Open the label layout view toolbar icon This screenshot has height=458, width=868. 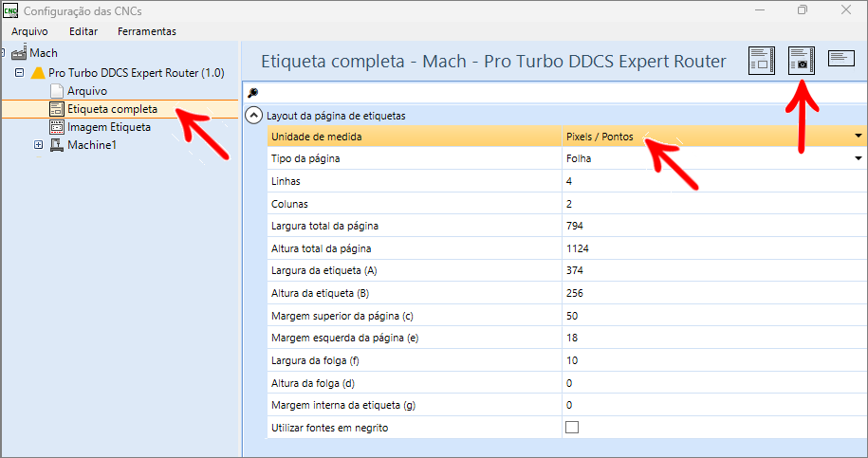(x=762, y=61)
